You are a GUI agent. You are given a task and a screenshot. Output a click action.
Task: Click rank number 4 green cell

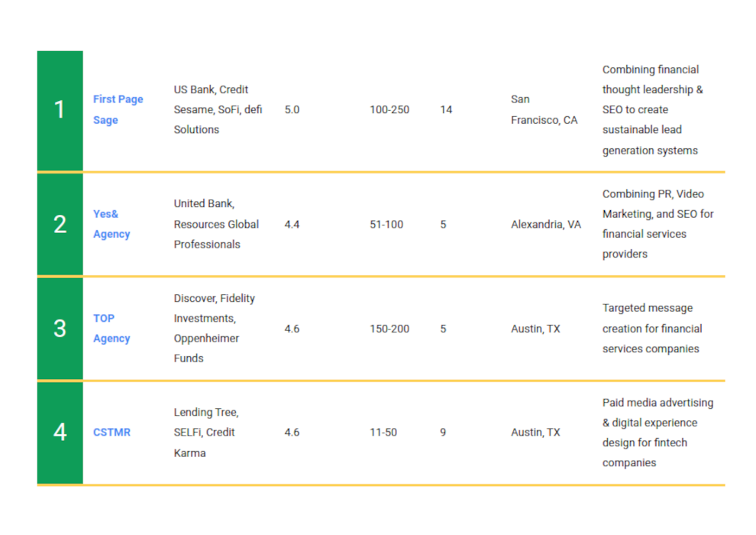point(60,433)
